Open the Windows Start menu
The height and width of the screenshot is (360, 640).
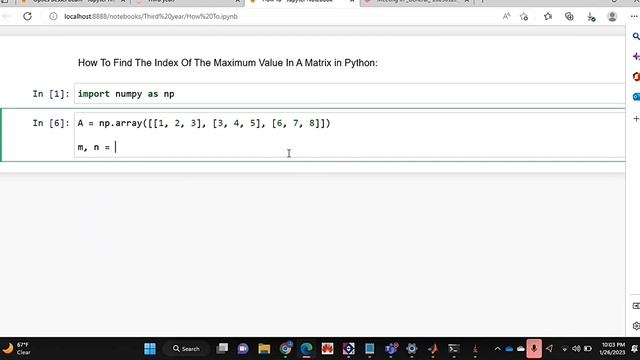tap(150, 349)
